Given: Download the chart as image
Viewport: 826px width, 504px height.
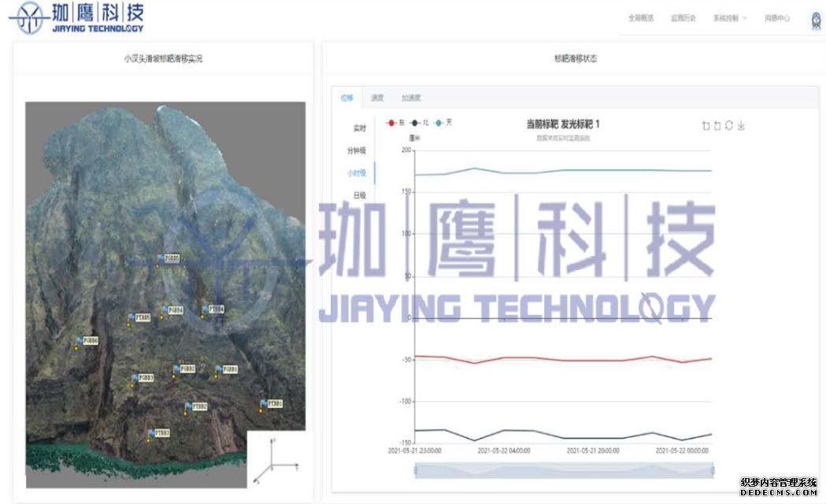Looking at the screenshot, I should tap(741, 126).
